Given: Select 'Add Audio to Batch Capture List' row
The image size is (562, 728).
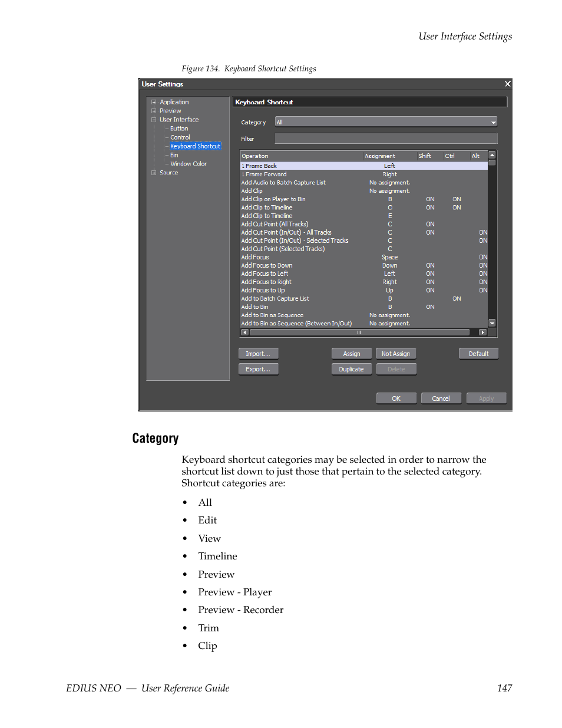Looking at the screenshot, I should [364, 183].
